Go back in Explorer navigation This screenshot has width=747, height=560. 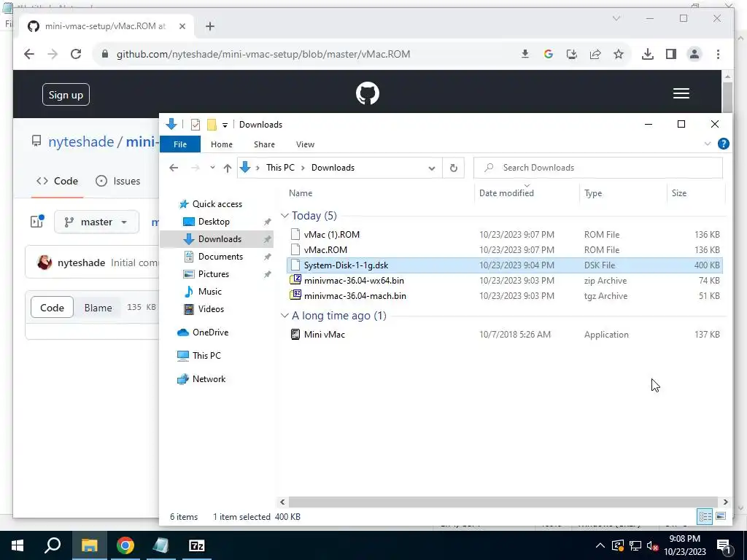click(174, 168)
